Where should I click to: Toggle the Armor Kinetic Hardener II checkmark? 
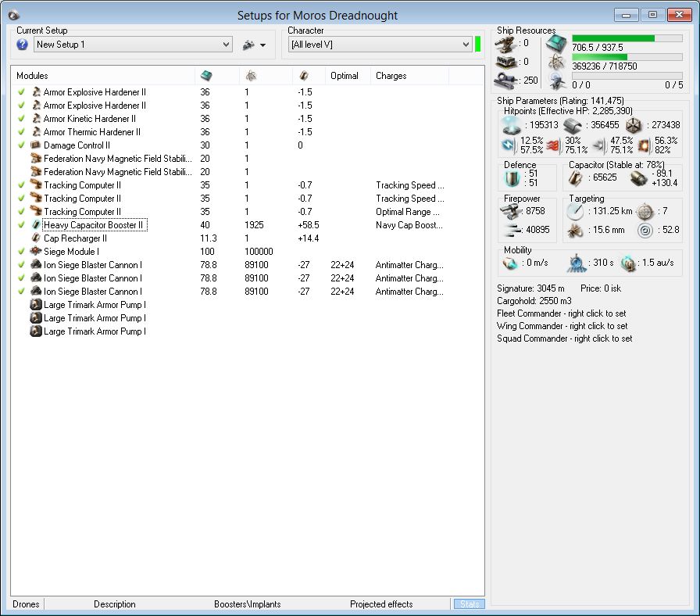22,119
